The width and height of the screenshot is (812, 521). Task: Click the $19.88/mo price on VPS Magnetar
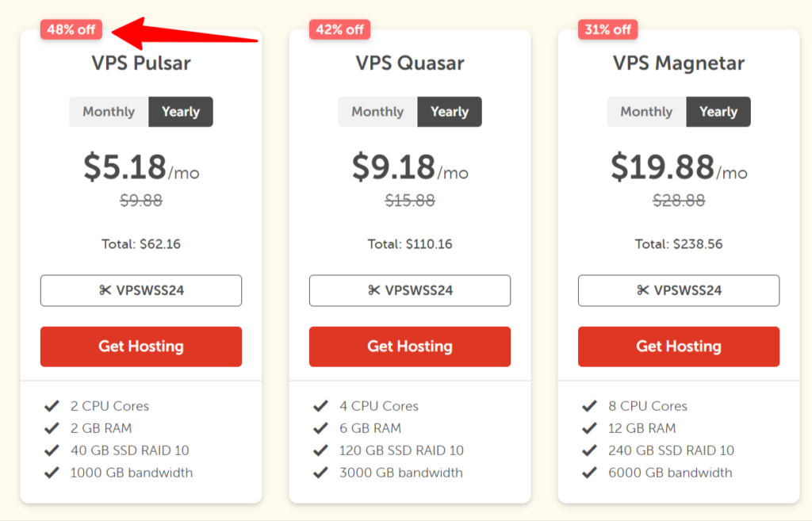[679, 167]
